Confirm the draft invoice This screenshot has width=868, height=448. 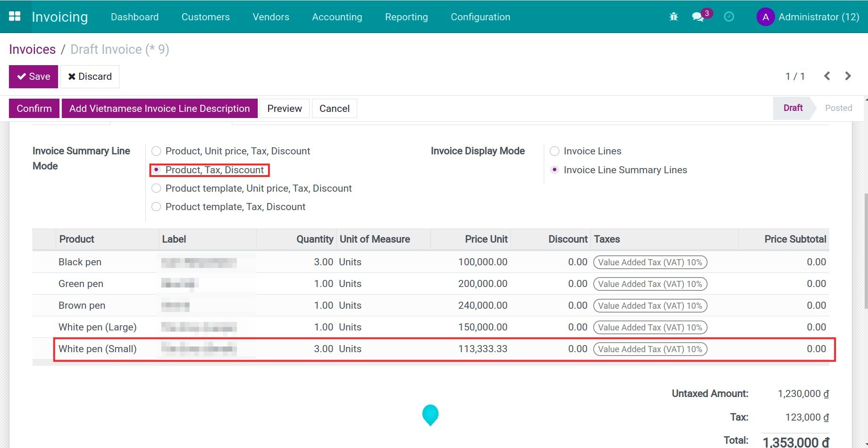coord(34,108)
